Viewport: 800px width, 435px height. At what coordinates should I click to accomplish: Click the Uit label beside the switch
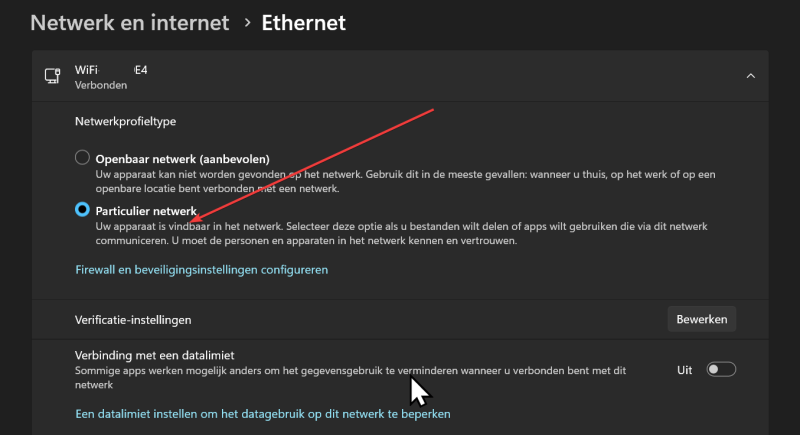click(x=684, y=370)
